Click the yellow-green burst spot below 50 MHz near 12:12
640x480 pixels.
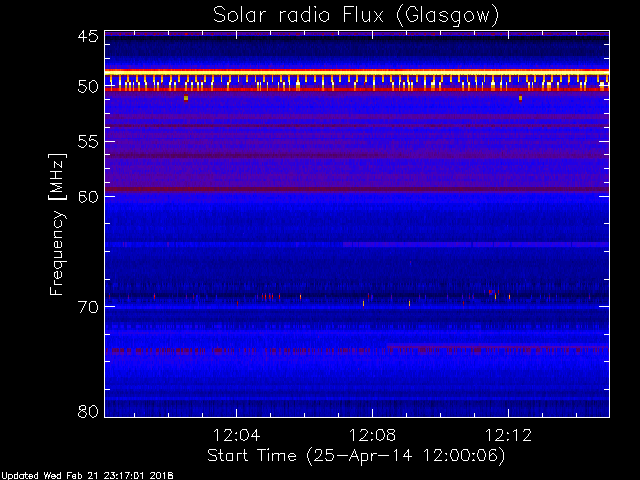[x=520, y=98]
